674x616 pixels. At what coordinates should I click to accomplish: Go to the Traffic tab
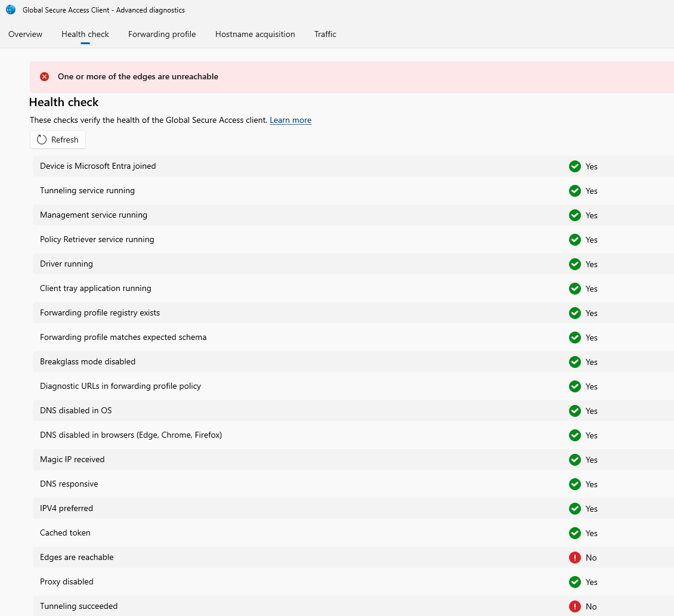tap(325, 35)
